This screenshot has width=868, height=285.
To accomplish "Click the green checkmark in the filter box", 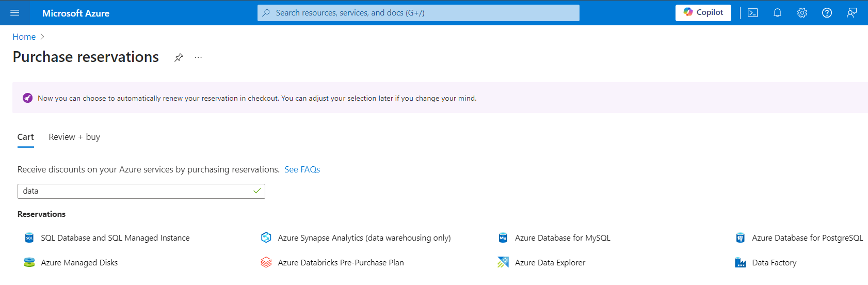I will tap(257, 191).
